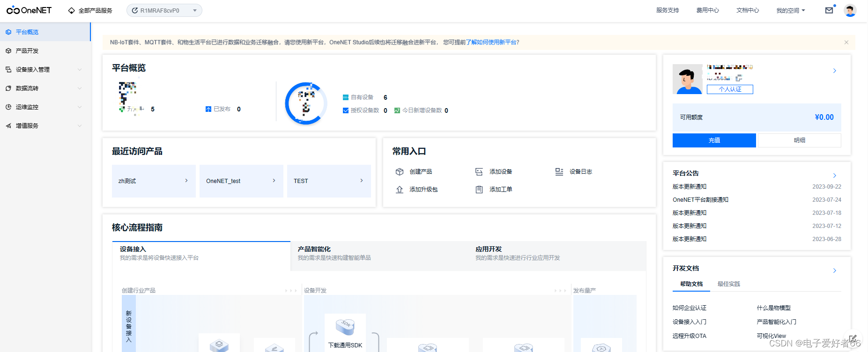Viewport: 868px width, 352px height.
Task: Open the OneNET_test recent product
Action: [241, 181]
